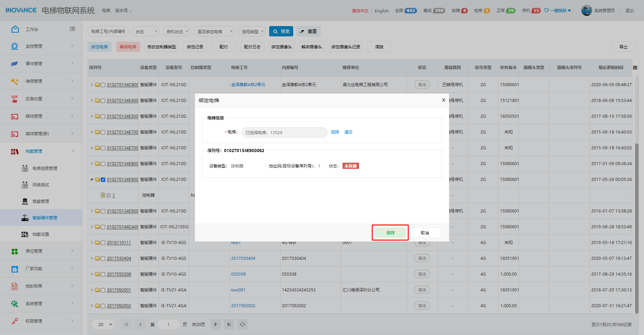Open the 信号类型 filter dropdown

click(x=252, y=32)
